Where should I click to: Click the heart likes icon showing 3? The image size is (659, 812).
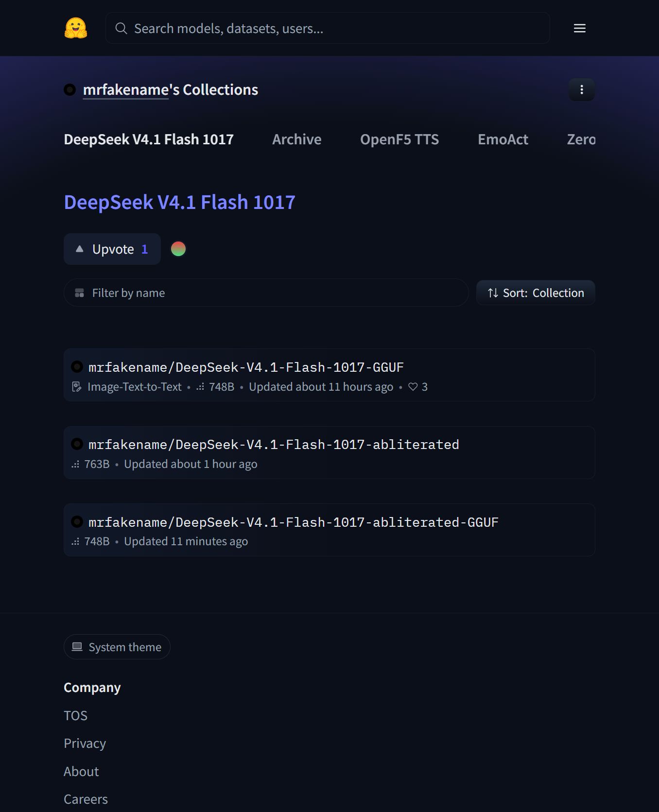(x=413, y=387)
